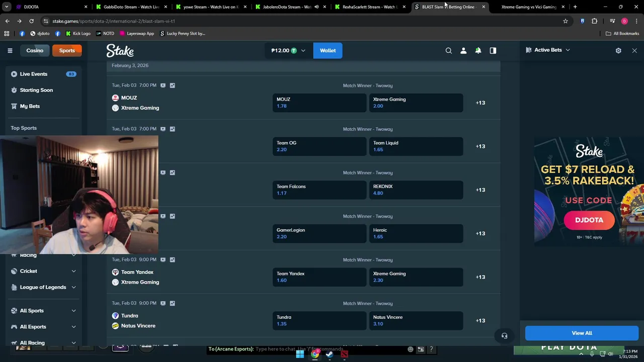Navigate back in browser

[7, 21]
